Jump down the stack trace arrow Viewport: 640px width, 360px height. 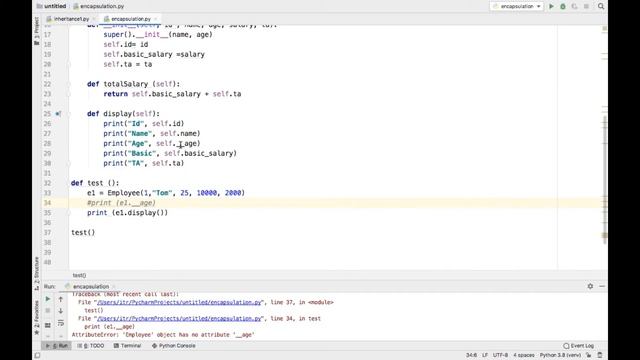coord(61,311)
